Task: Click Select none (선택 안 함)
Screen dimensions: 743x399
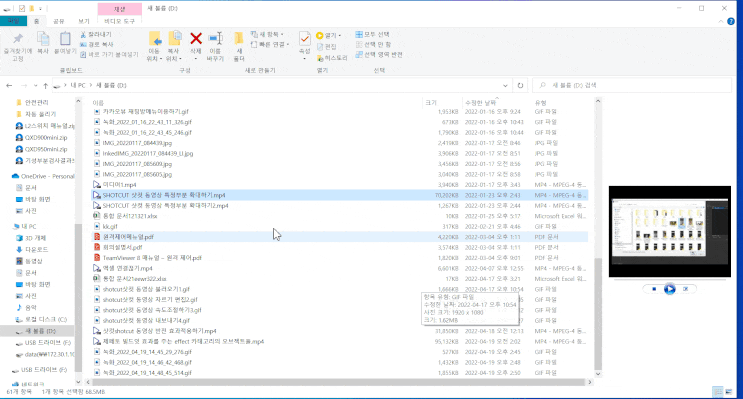Action: click(373, 45)
